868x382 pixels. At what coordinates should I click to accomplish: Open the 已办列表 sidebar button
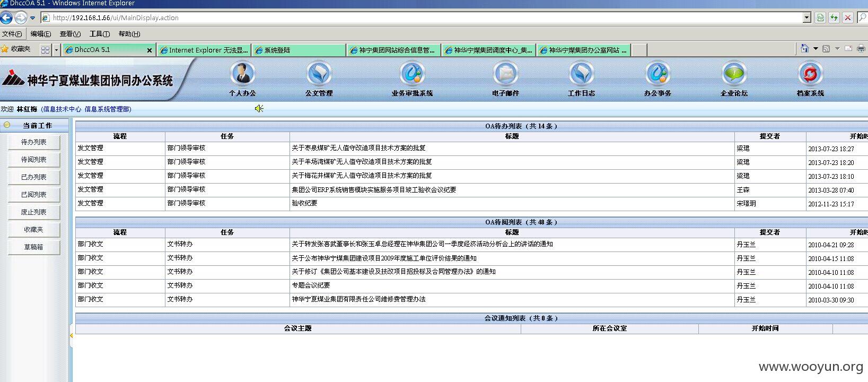click(34, 177)
